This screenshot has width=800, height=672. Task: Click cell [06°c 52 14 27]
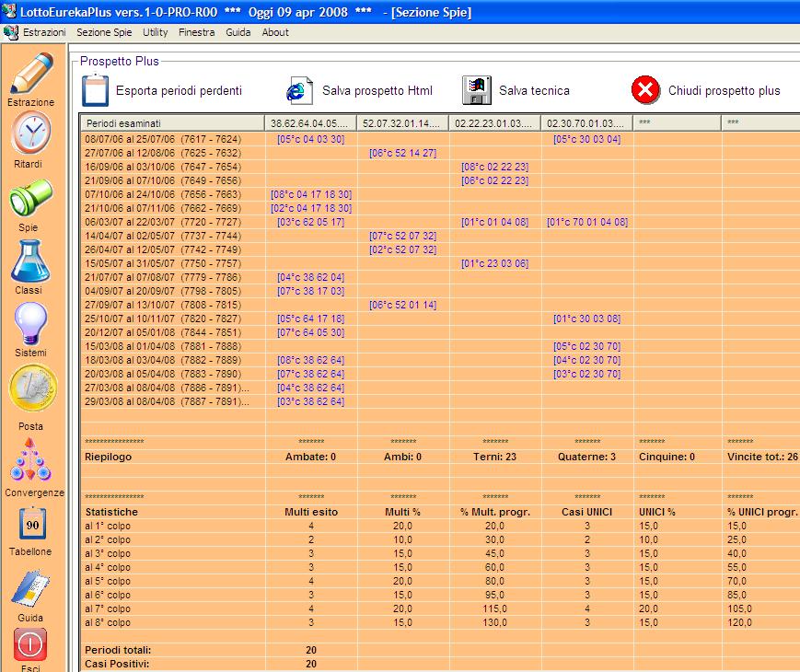pyautogui.click(x=402, y=153)
